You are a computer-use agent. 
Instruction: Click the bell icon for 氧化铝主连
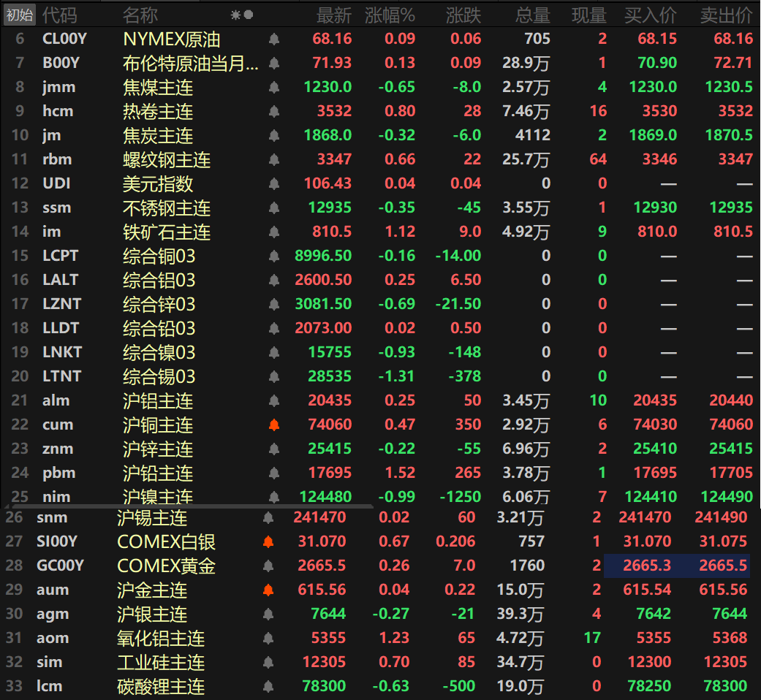pos(274,638)
